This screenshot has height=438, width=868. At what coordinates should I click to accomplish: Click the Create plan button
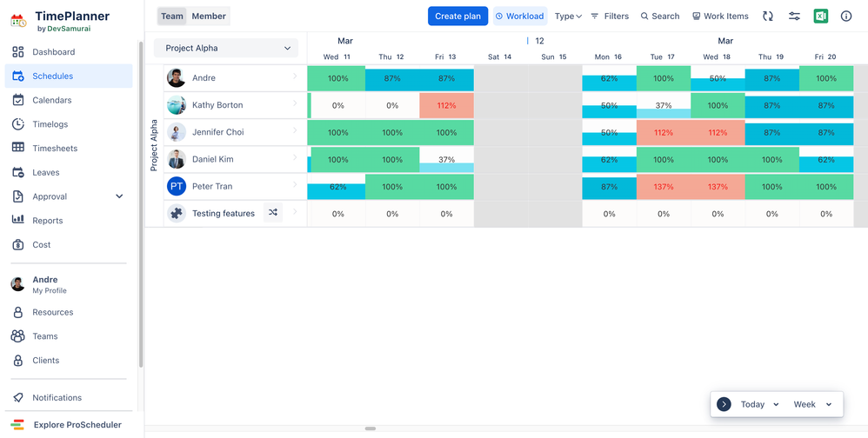pos(457,16)
